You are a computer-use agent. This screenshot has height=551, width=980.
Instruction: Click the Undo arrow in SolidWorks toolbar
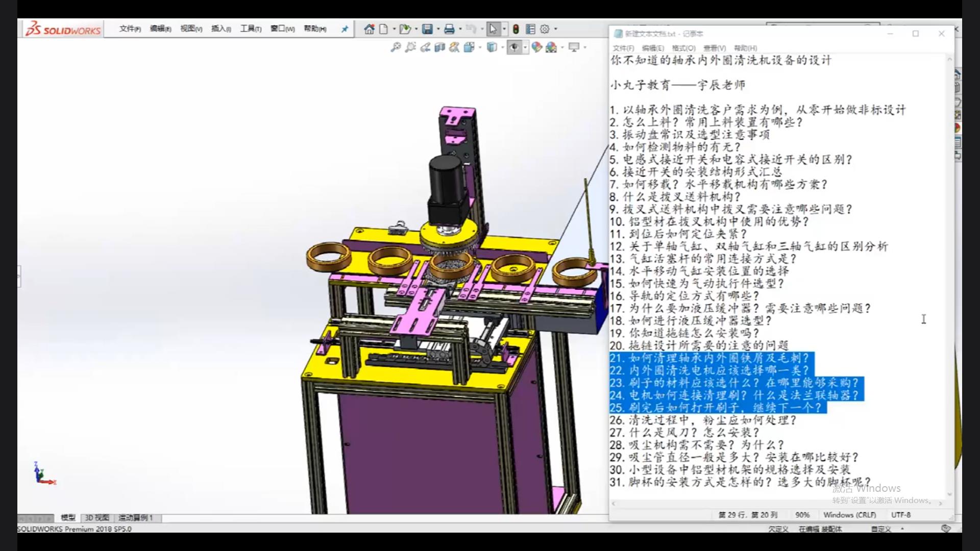pyautogui.click(x=471, y=29)
